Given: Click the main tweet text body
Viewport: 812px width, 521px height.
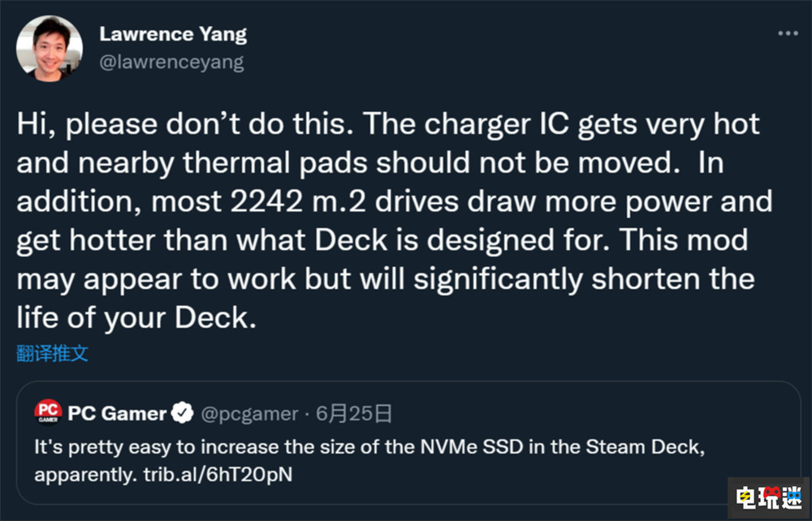Looking at the screenshot, I should [390, 219].
